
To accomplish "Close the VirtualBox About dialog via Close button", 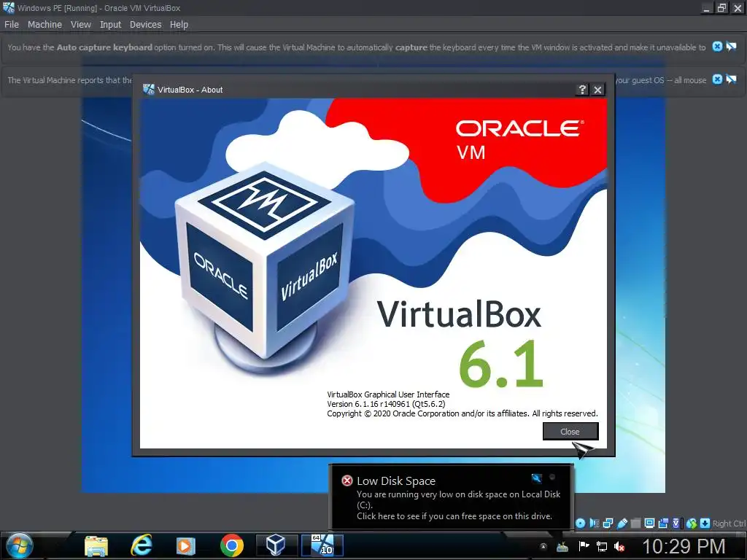I will tap(570, 432).
